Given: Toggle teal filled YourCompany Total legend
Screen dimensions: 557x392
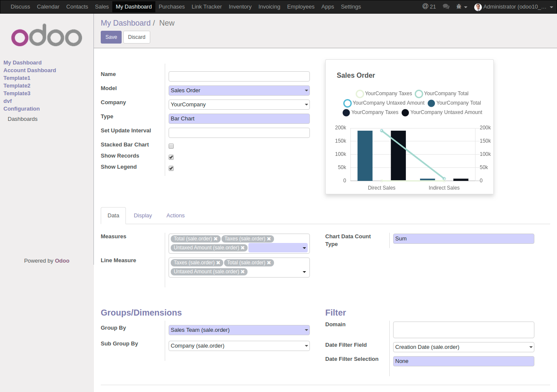Looking at the screenshot, I should pos(431,103).
